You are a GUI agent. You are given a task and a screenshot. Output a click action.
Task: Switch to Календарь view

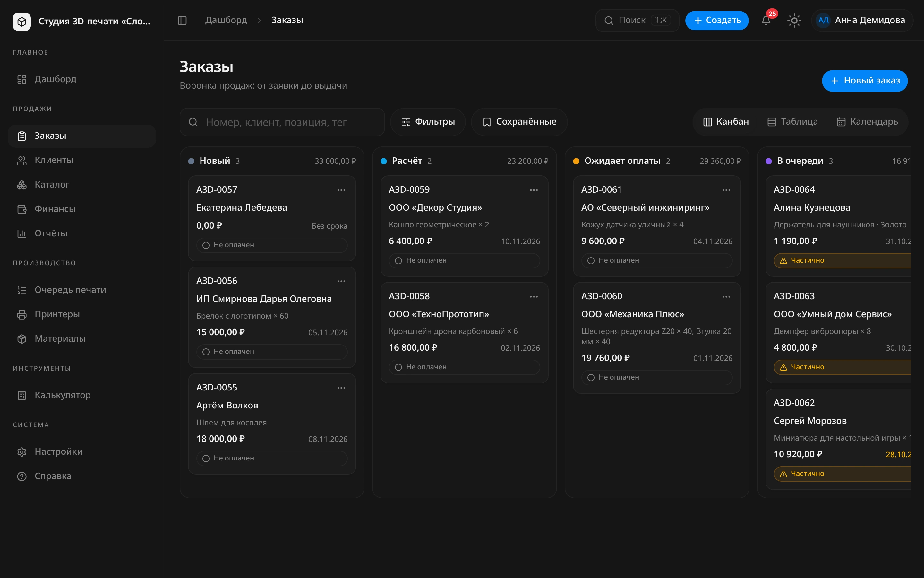pos(867,122)
